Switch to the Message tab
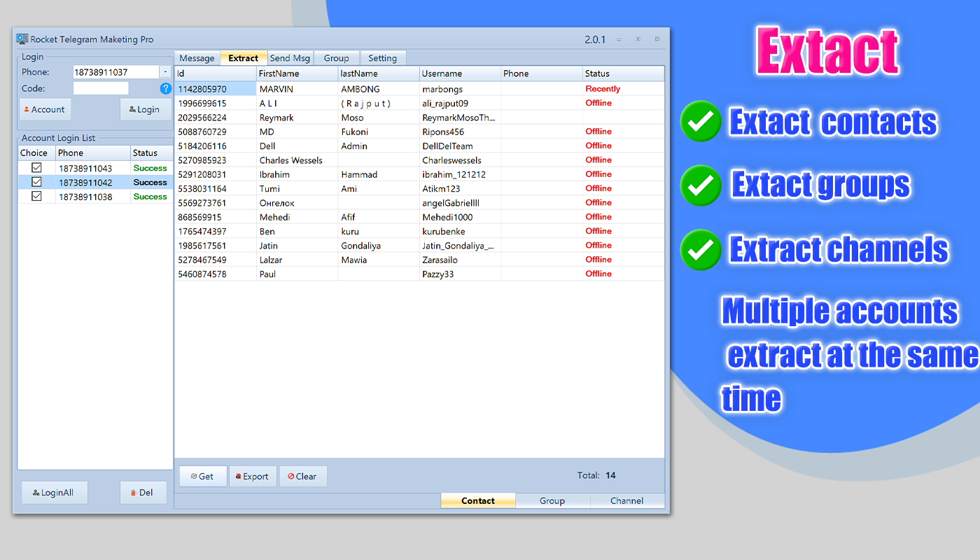This screenshot has height=560, width=980. pos(197,58)
